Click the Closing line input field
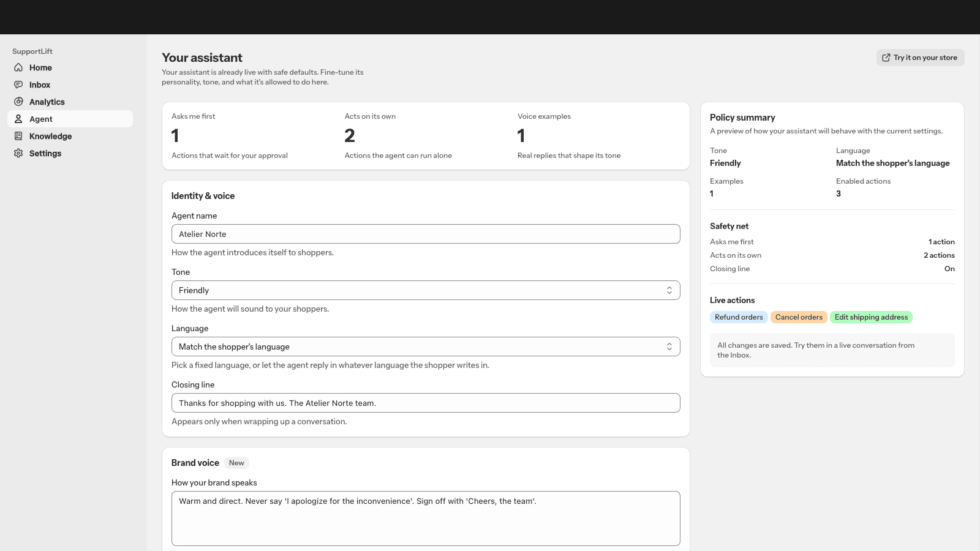Screen dimensions: 980x551 (x=426, y=403)
